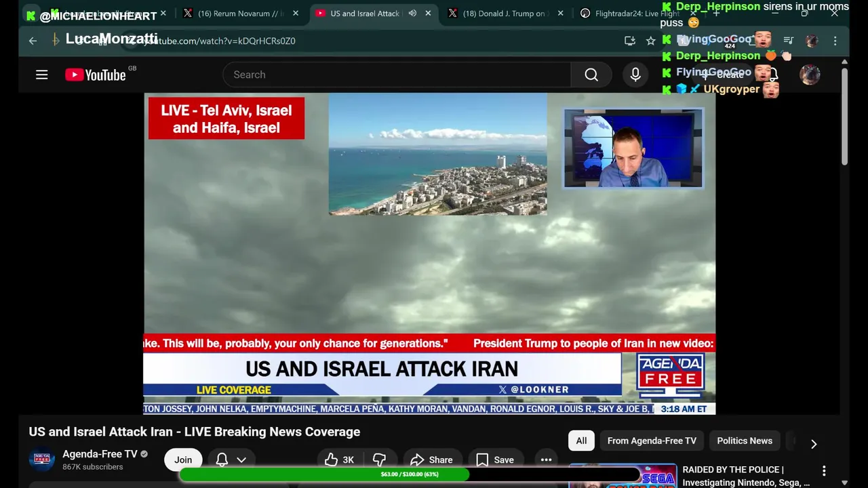868x488 pixels.
Task: Open the media control icon in browser toolbar
Action: pos(788,41)
